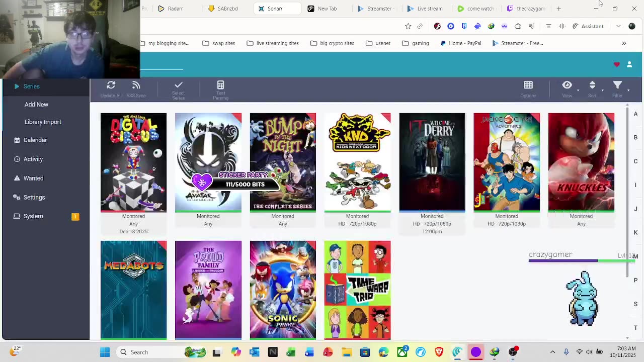
Task: Jump to letter C in alphabet bar
Action: click(x=635, y=161)
